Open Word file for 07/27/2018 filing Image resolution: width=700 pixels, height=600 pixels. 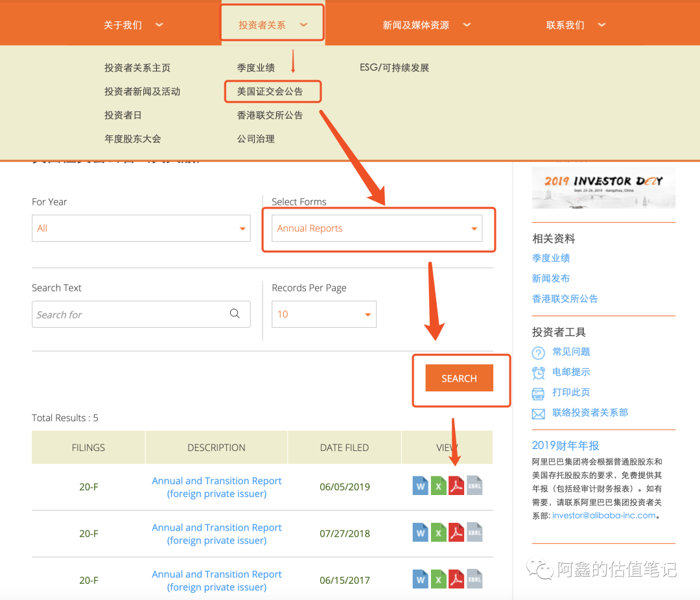420,533
